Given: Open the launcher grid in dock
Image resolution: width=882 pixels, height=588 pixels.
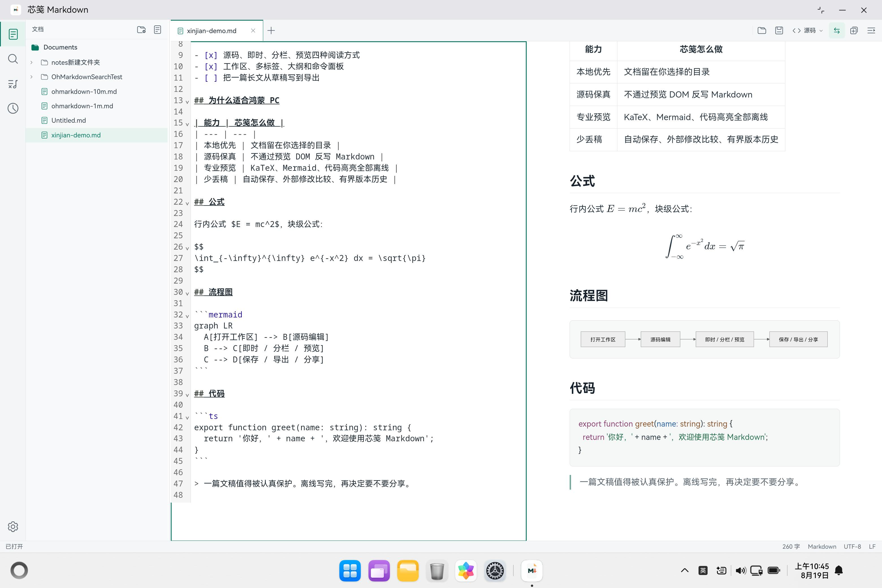Looking at the screenshot, I should [x=350, y=571].
